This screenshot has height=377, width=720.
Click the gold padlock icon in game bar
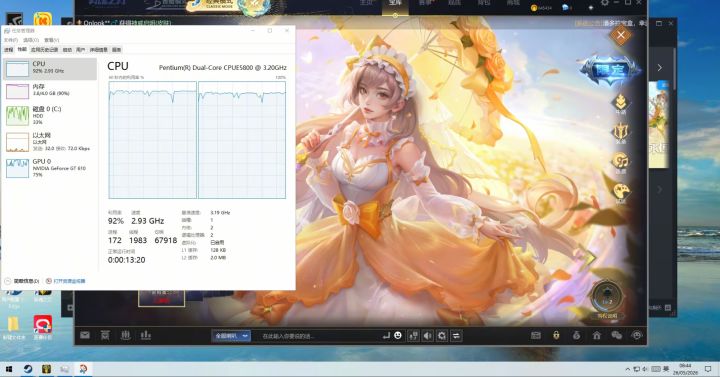556,335
